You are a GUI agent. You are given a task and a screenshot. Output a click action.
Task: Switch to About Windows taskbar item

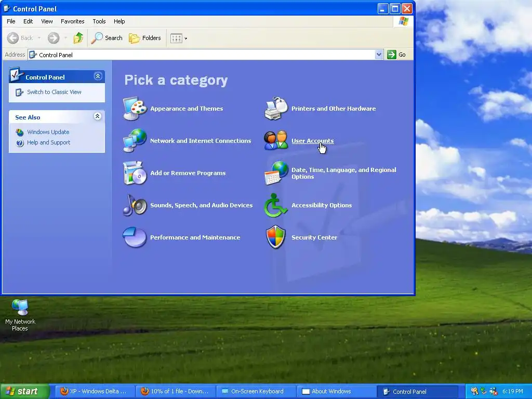point(336,391)
